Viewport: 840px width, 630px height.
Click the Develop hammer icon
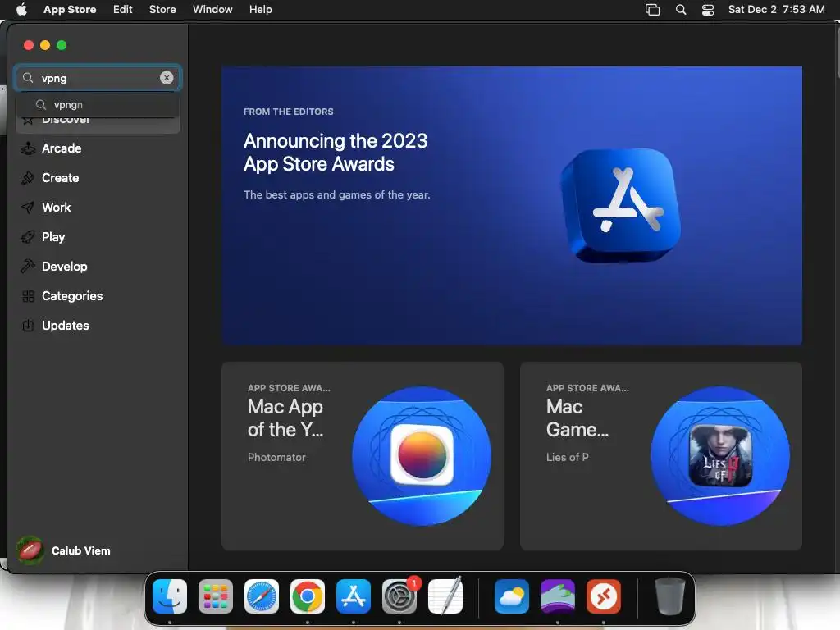28,267
